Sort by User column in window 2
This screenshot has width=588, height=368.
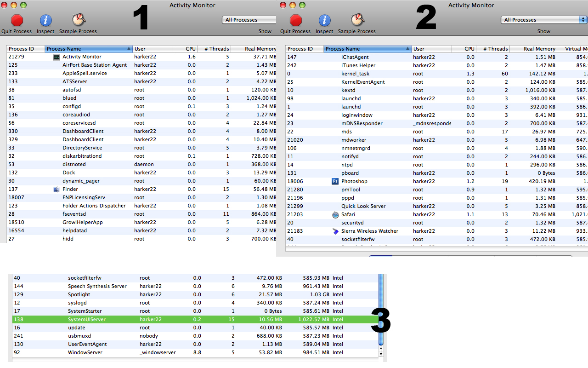432,49
